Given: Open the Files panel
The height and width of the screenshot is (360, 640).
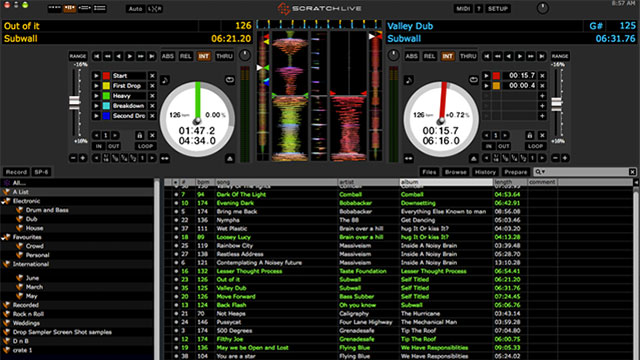Looking at the screenshot, I should click(x=429, y=172).
